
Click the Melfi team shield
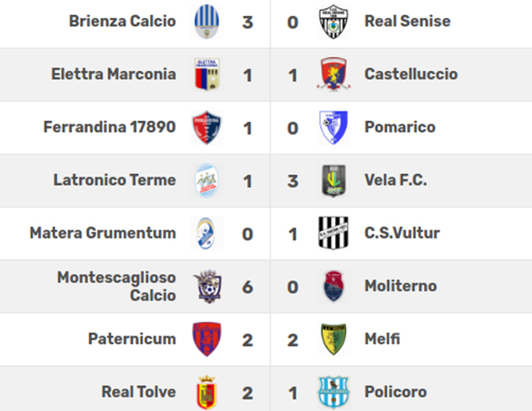333,339
